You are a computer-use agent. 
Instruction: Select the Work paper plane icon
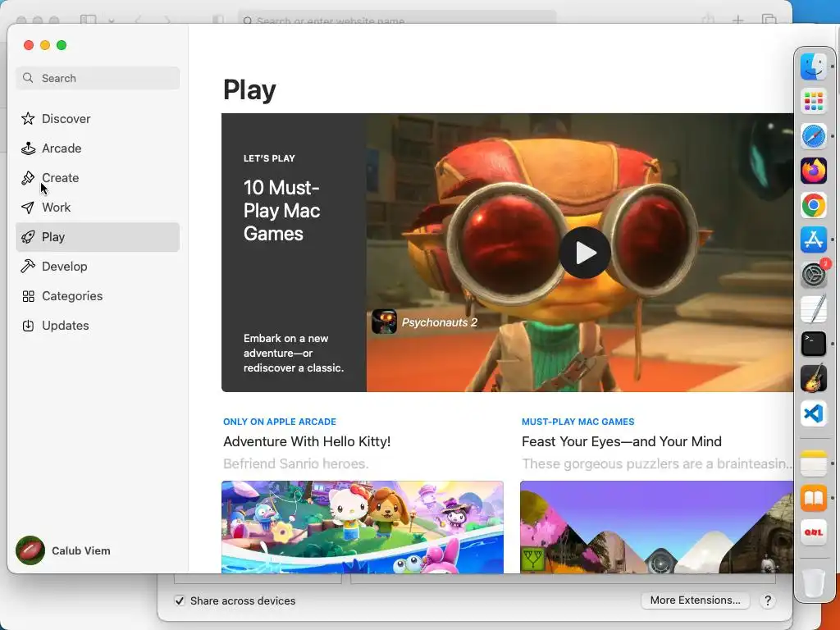pyautogui.click(x=28, y=208)
